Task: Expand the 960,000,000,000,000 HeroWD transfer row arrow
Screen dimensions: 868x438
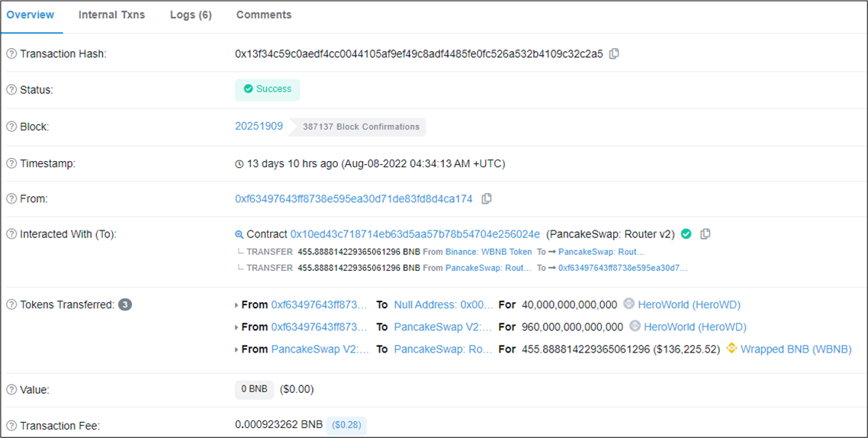Action: tap(237, 327)
